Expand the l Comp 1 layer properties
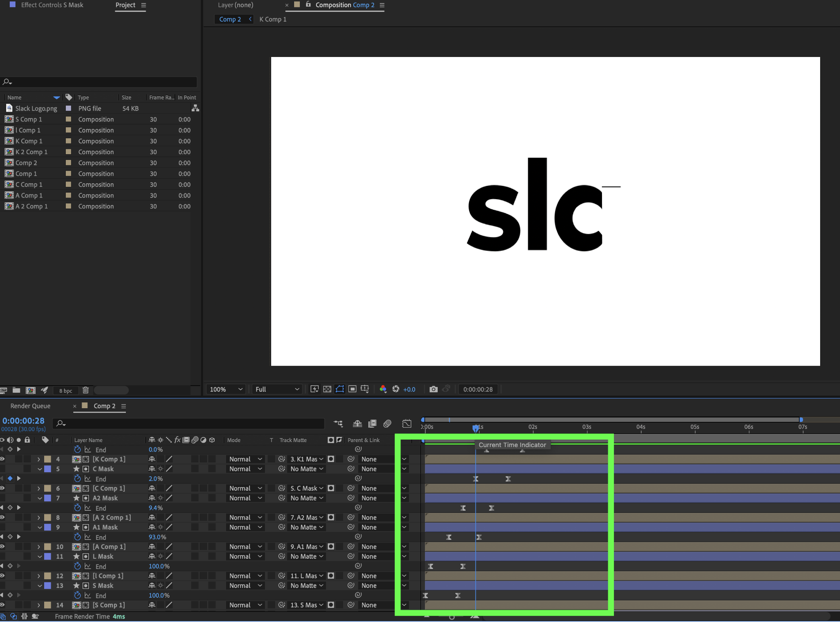The height and width of the screenshot is (622, 840). (39, 576)
